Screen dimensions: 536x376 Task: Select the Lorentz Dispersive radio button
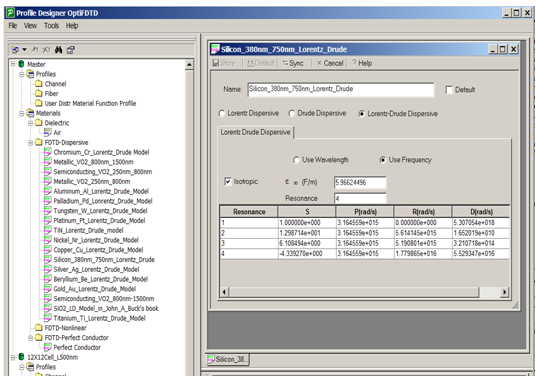(222, 113)
